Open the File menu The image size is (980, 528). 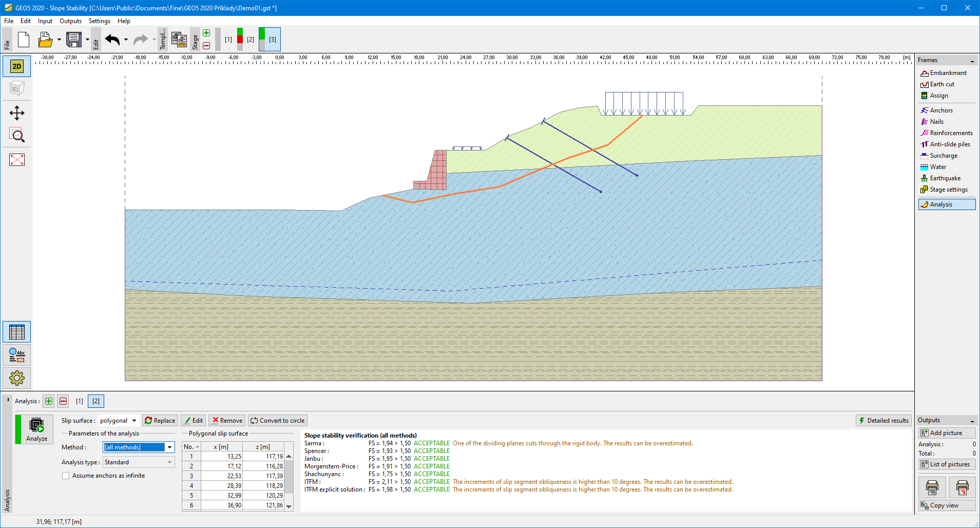(x=9, y=21)
